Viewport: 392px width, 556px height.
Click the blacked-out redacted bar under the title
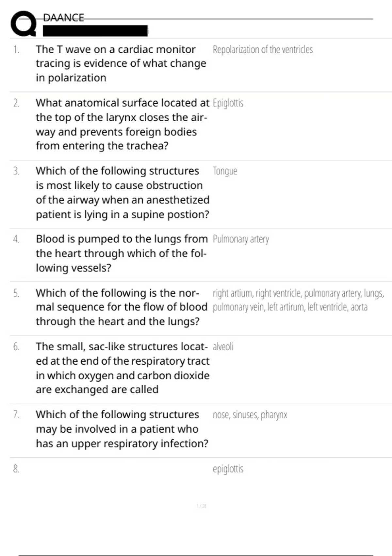[x=95, y=31]
